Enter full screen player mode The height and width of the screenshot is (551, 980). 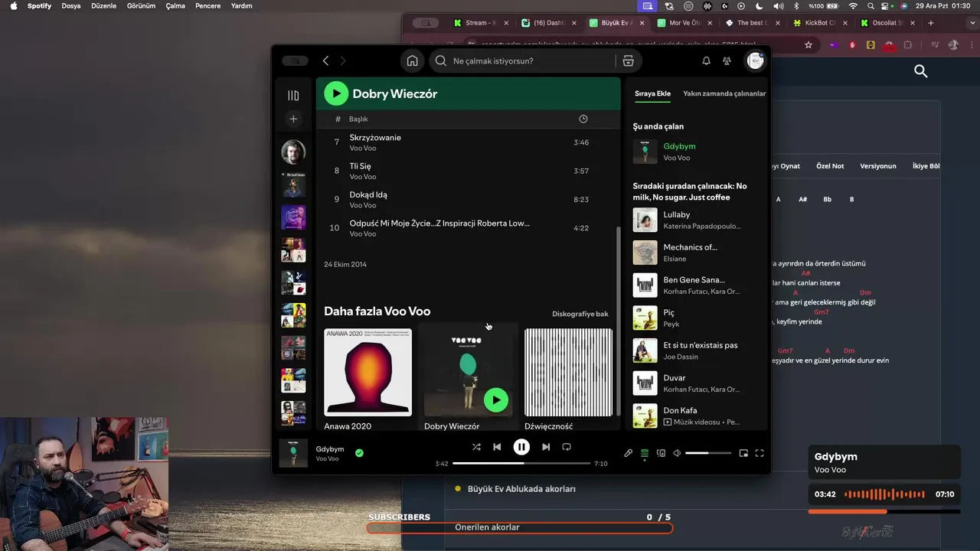759,453
